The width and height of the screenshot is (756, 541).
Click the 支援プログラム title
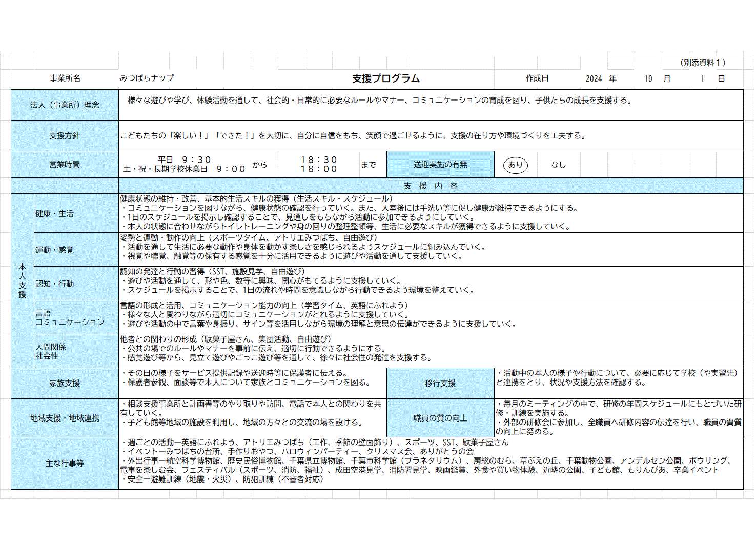(386, 78)
